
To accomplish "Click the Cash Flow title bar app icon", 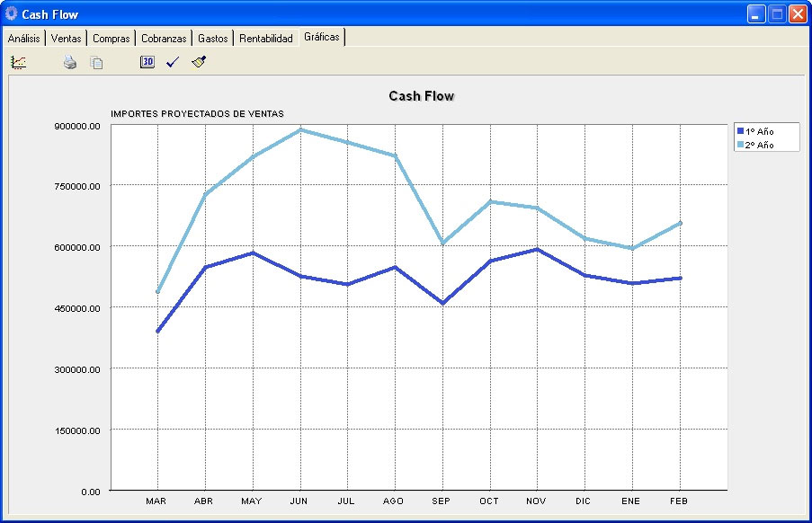I will tap(12, 13).
